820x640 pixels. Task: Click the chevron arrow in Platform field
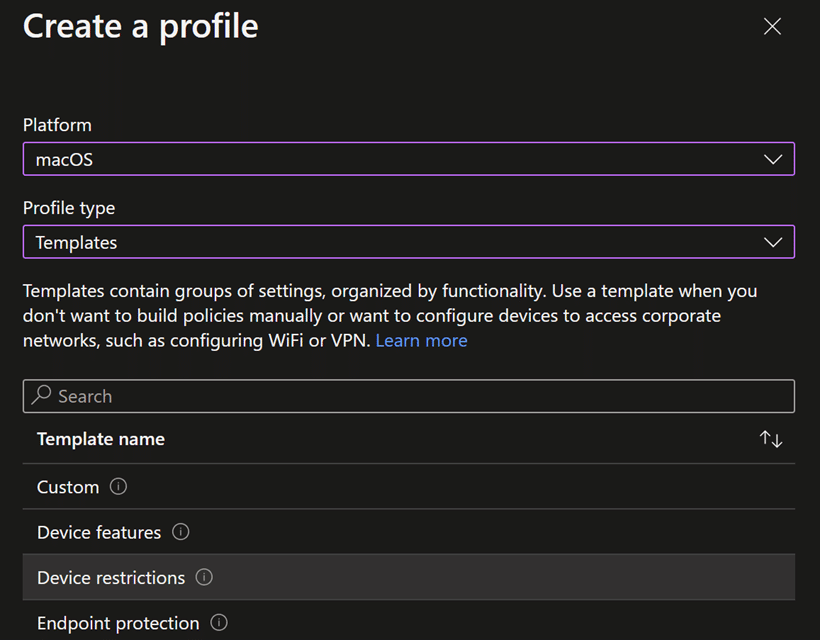click(773, 159)
